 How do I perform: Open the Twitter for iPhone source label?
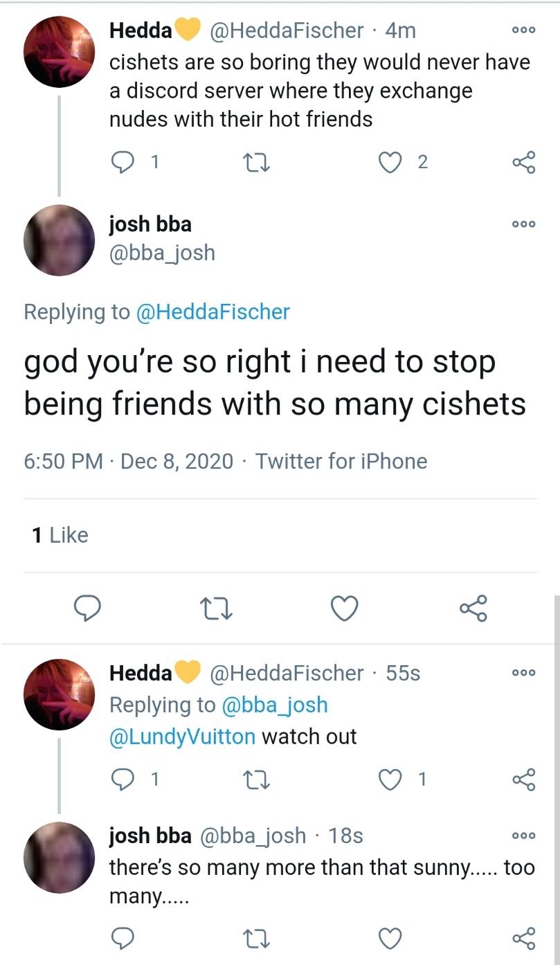(341, 461)
